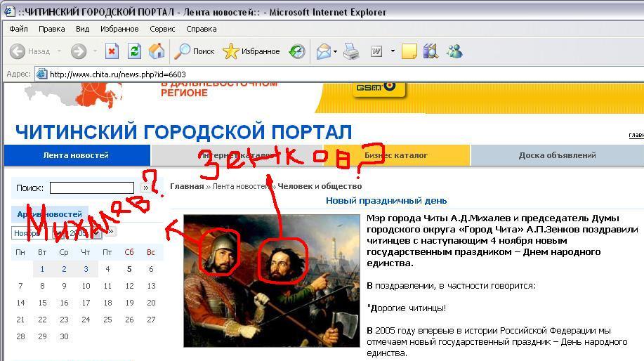The image size is (644, 361).
Task: Open the Messenger people icon
Action: (x=454, y=51)
